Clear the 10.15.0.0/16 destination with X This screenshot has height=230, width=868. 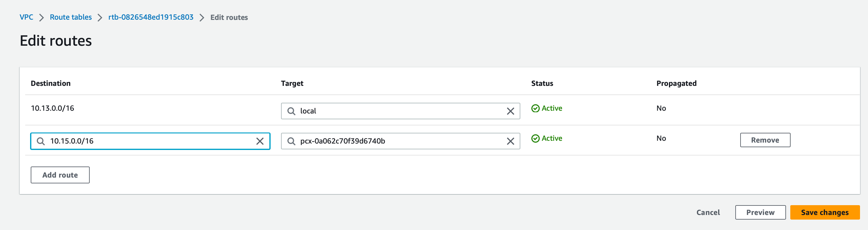click(260, 141)
